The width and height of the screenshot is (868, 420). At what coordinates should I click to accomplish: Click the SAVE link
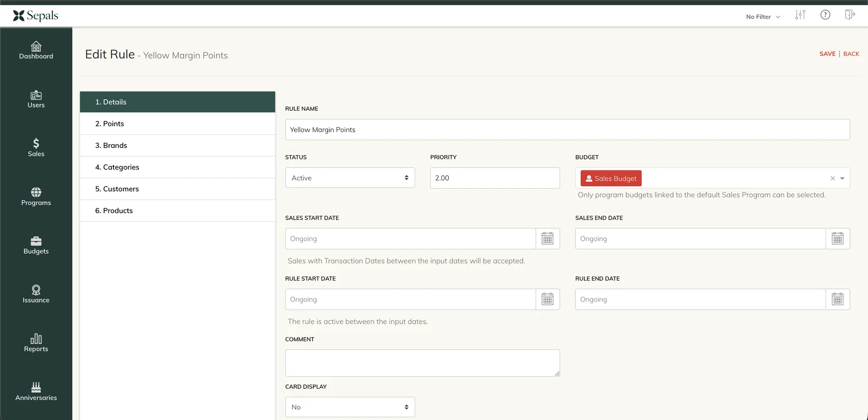827,54
